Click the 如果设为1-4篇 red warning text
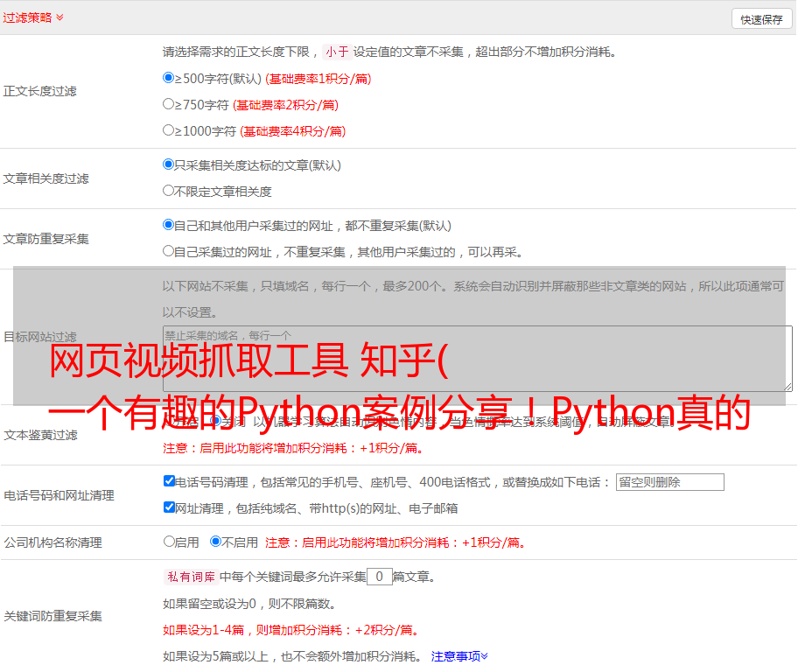798x672 pixels. coord(291,630)
